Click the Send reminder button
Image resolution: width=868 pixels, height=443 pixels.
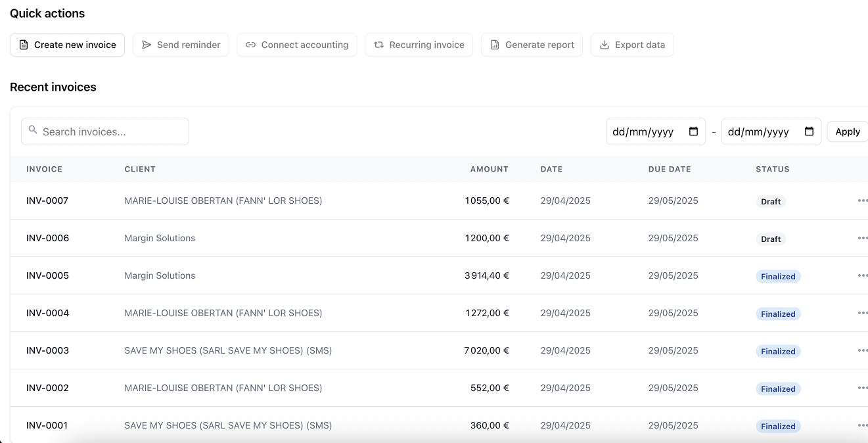pos(181,45)
